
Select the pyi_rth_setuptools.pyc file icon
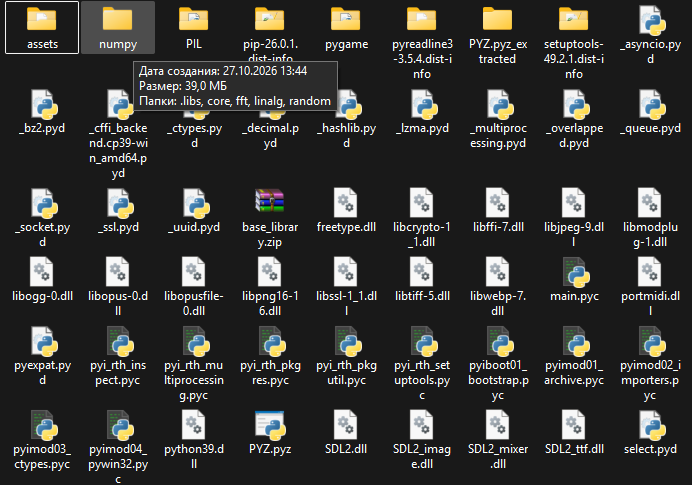coord(424,341)
